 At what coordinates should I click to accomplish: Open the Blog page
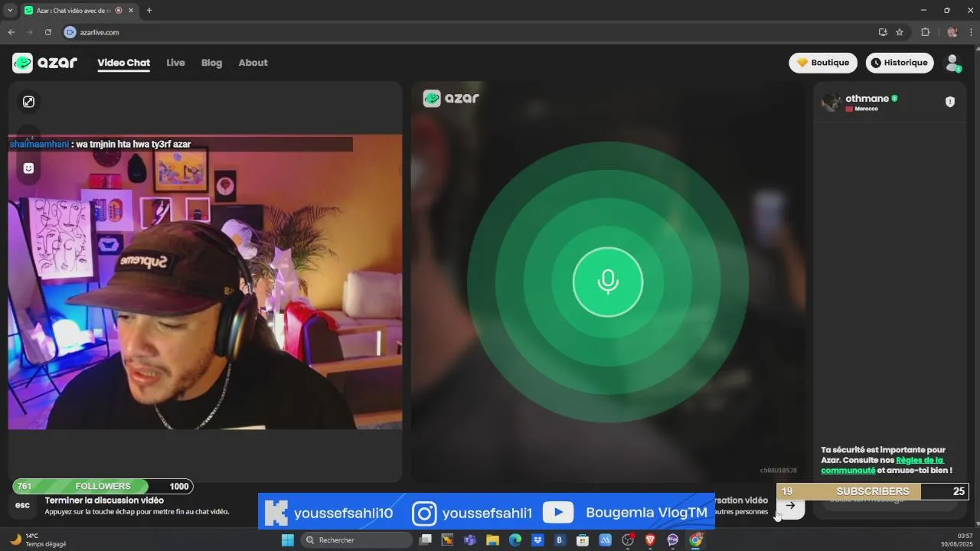[x=211, y=63]
